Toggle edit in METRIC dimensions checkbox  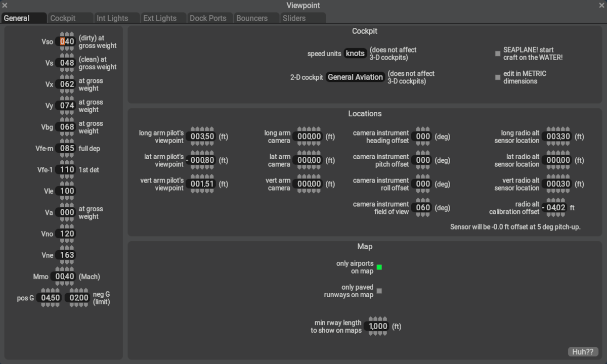[x=498, y=77]
